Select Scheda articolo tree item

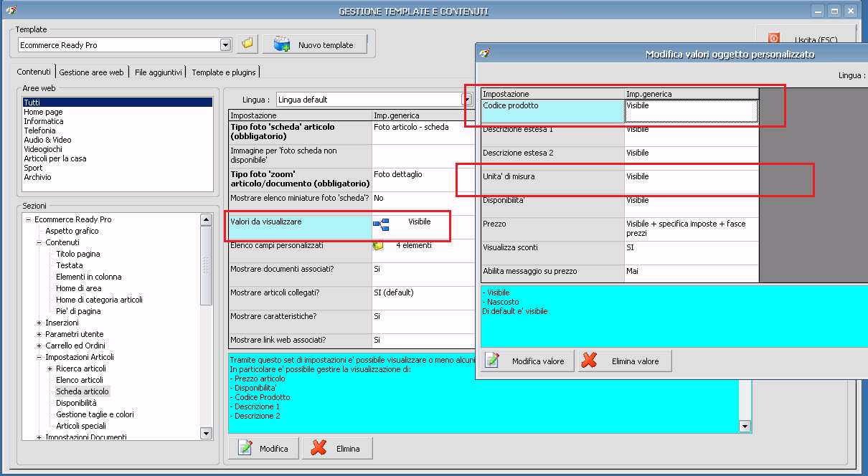point(82,391)
